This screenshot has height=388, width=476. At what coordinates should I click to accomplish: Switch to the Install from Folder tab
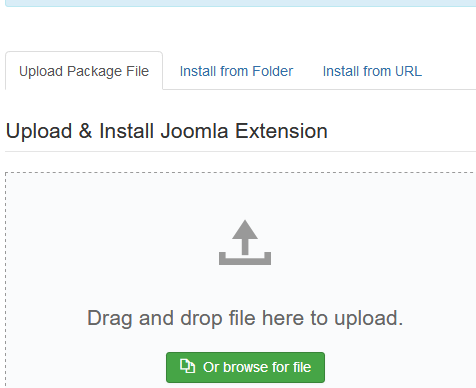(x=236, y=71)
